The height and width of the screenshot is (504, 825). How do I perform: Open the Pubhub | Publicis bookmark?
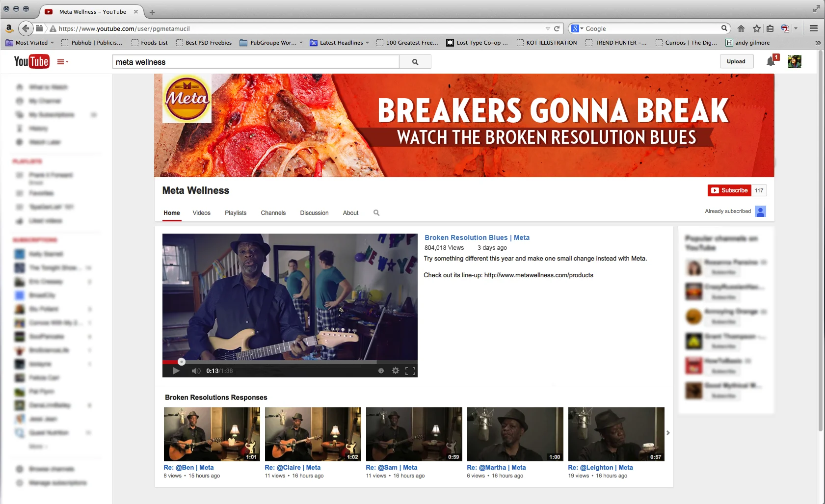click(x=92, y=43)
